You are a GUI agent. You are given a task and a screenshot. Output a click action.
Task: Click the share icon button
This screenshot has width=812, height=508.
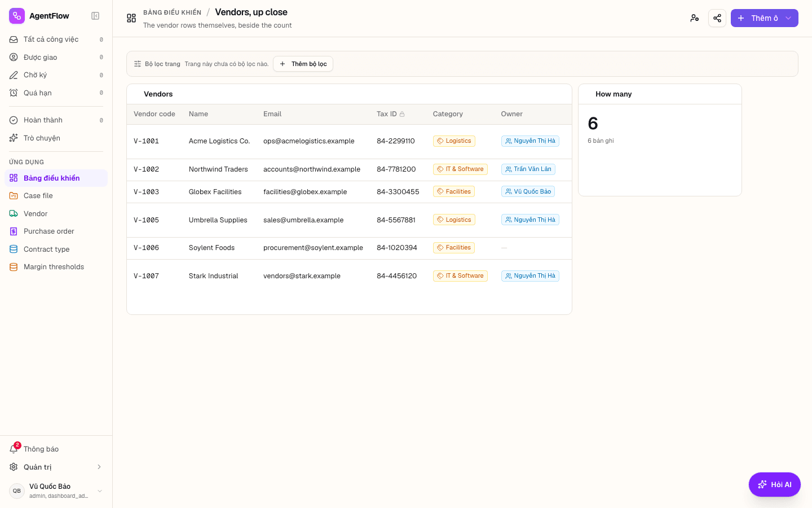click(717, 18)
